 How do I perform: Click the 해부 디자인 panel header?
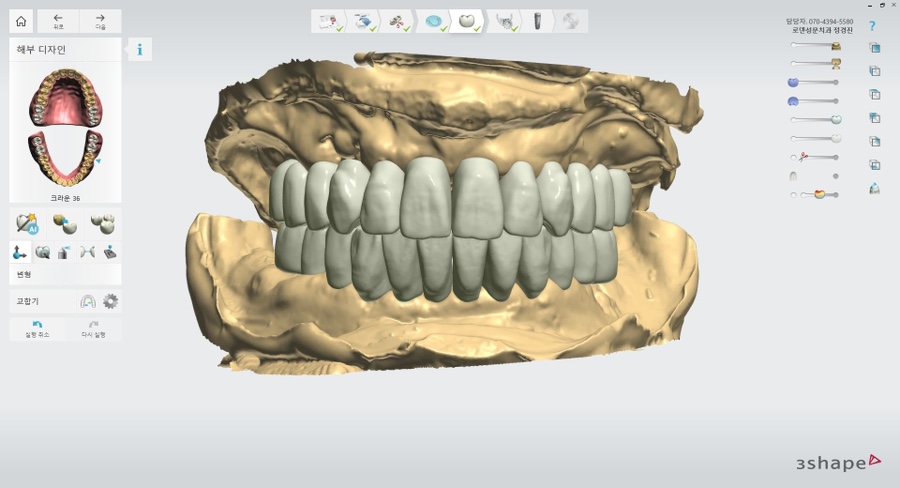click(41, 50)
